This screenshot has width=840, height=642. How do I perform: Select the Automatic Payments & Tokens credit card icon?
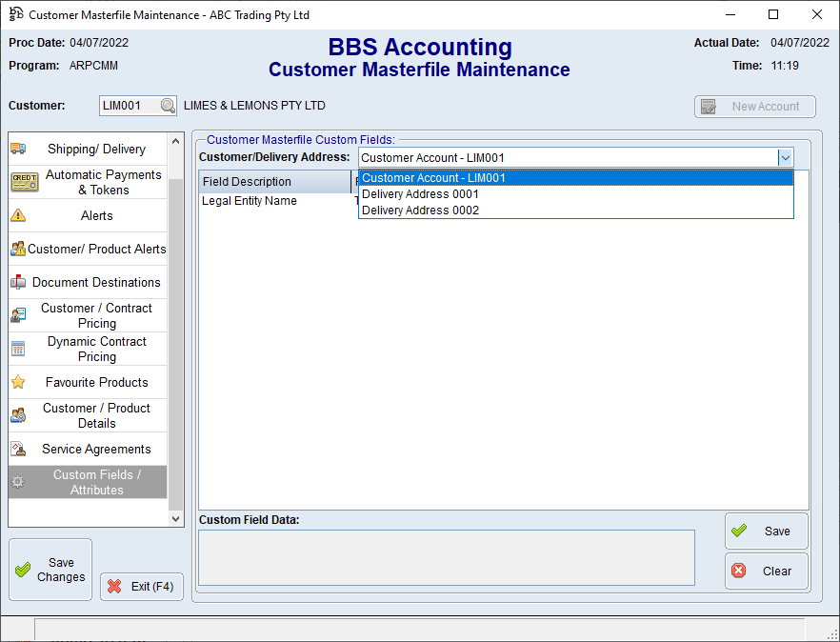point(25,182)
